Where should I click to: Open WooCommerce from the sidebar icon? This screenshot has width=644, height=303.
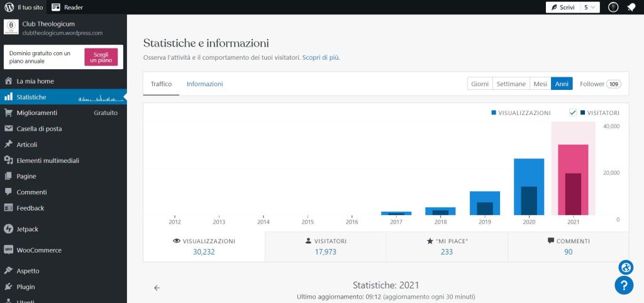click(x=9, y=250)
